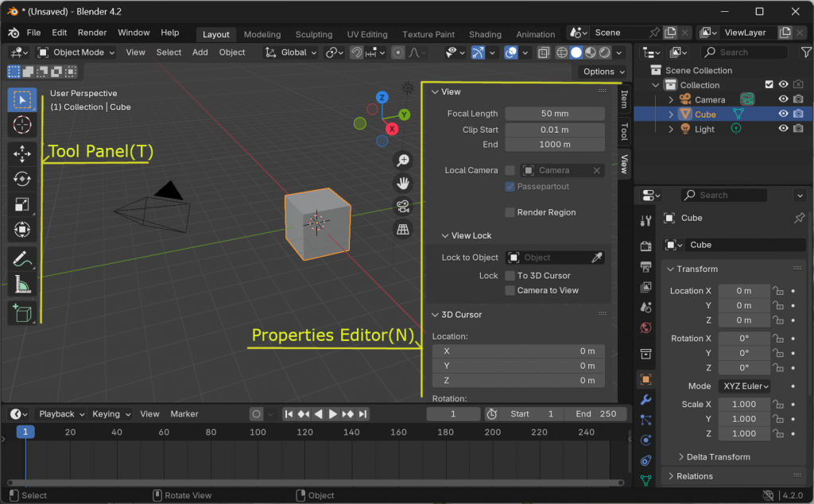Open the Tool settings properties tab
Screen dimensions: 814x504
pyautogui.click(x=645, y=221)
